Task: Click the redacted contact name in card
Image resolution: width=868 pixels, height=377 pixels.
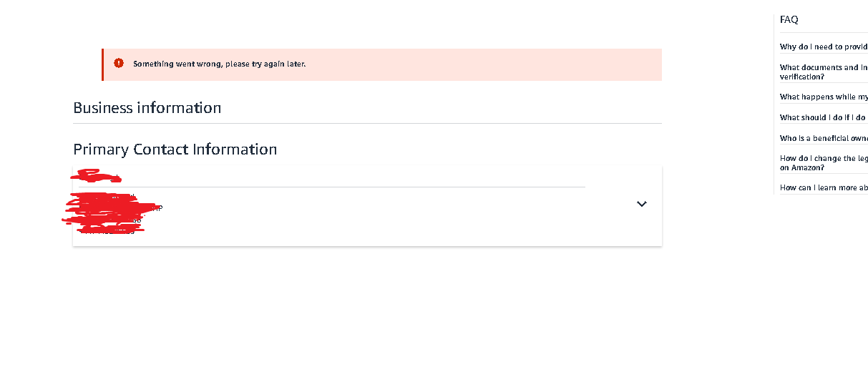Action: 98,175
